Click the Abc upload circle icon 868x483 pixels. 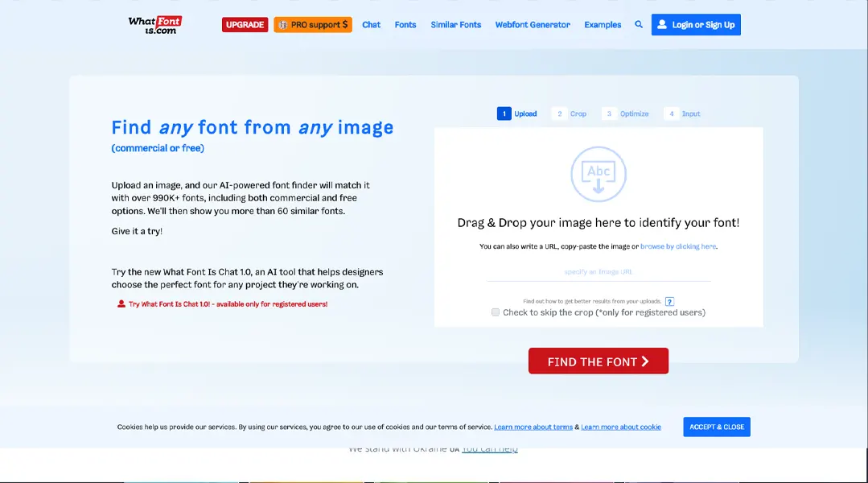[x=599, y=174]
